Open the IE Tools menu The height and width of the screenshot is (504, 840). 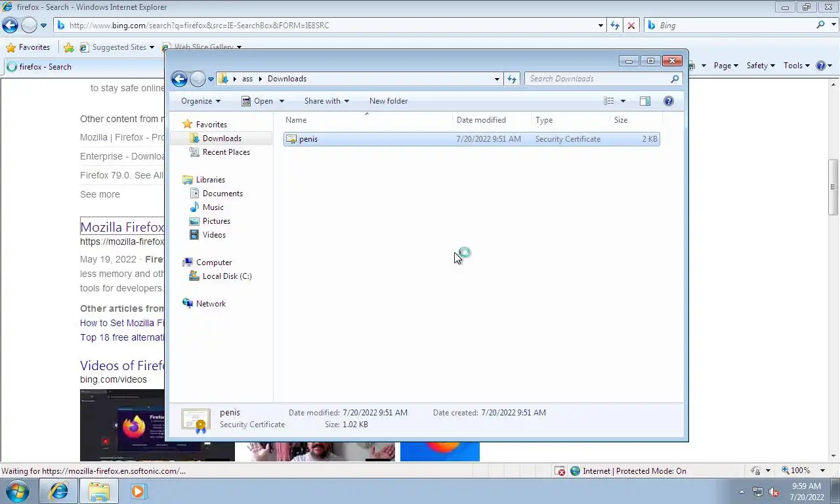[797, 66]
